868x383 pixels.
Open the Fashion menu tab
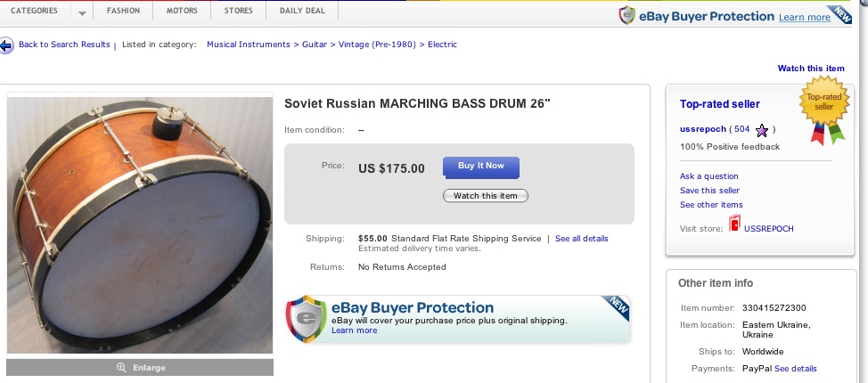[123, 12]
